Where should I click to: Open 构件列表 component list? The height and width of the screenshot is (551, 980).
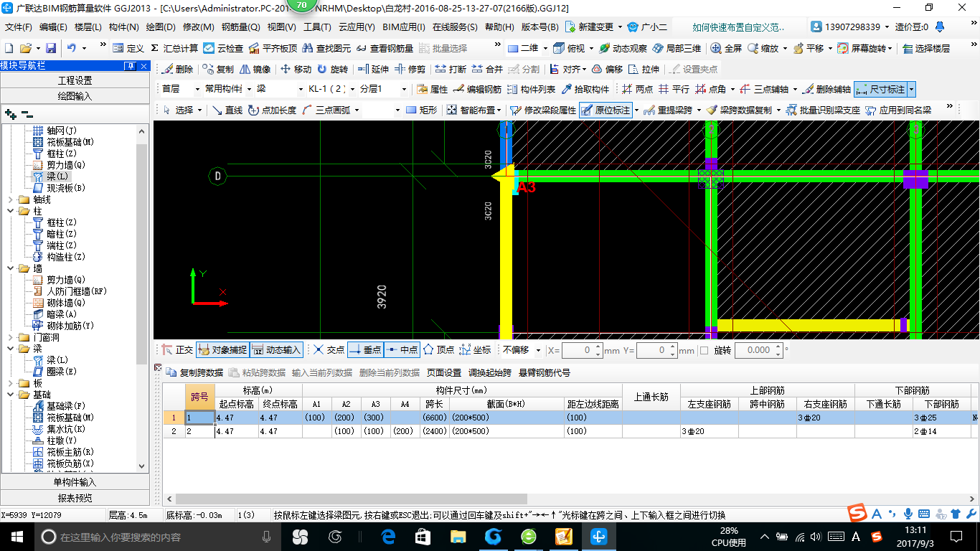[531, 90]
